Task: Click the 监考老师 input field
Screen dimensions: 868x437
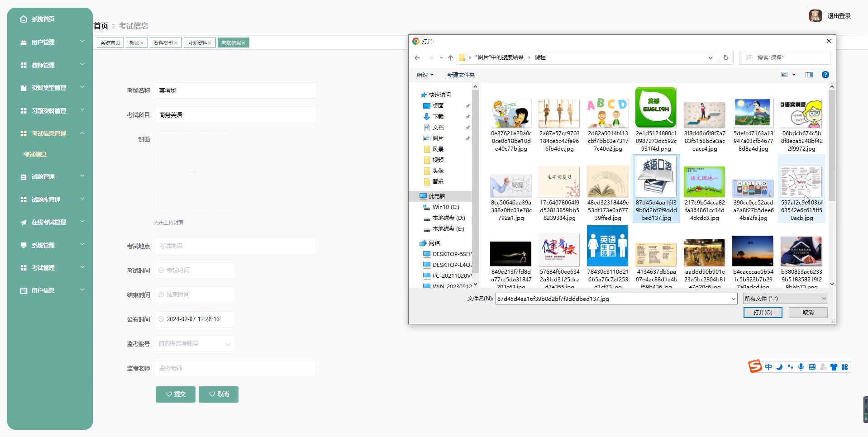Action: (x=235, y=368)
